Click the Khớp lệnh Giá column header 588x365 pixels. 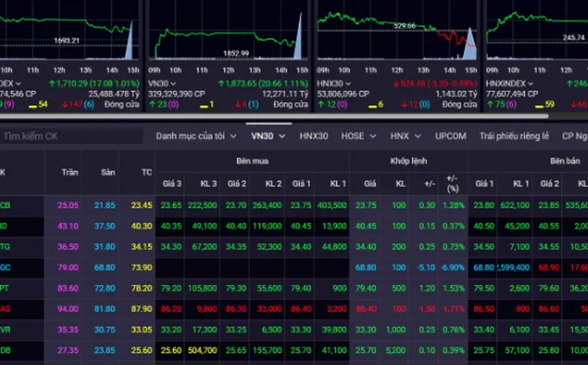click(370, 183)
